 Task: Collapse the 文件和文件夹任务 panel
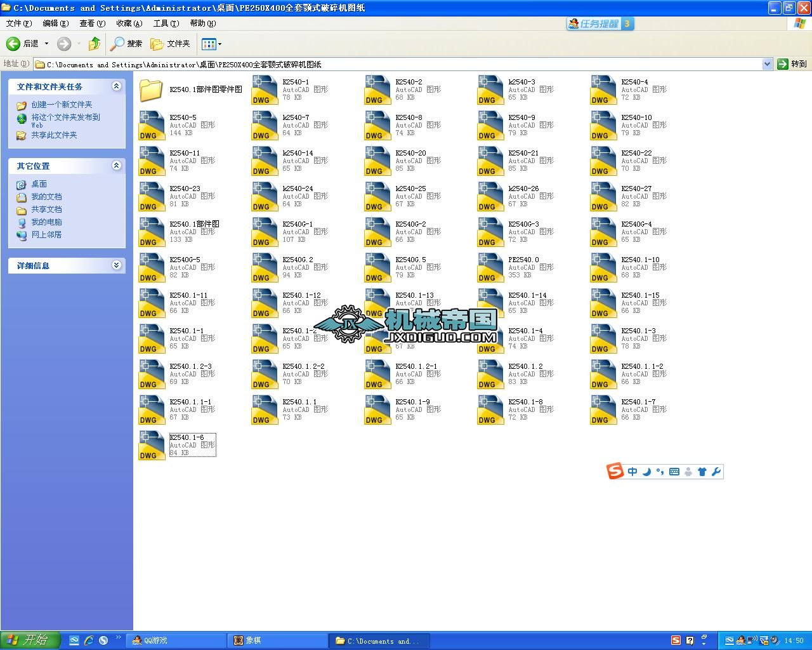click(x=117, y=86)
